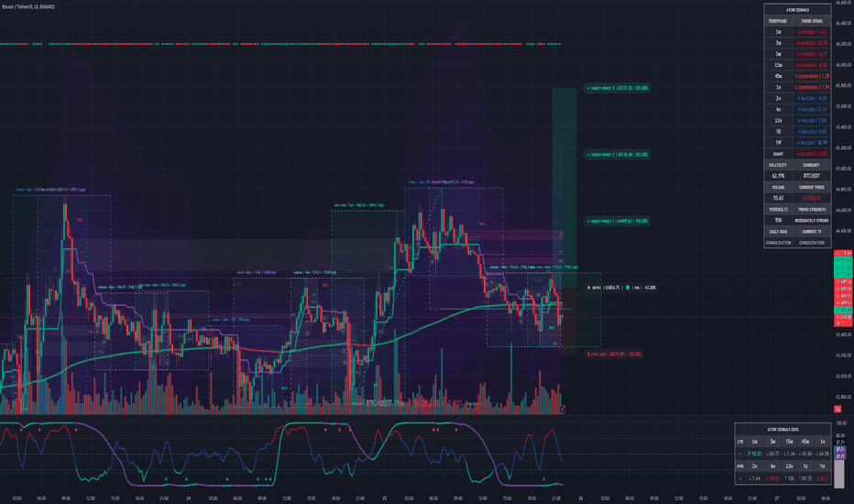Click the red current price value
The width and height of the screenshot is (854, 504).
point(812,198)
